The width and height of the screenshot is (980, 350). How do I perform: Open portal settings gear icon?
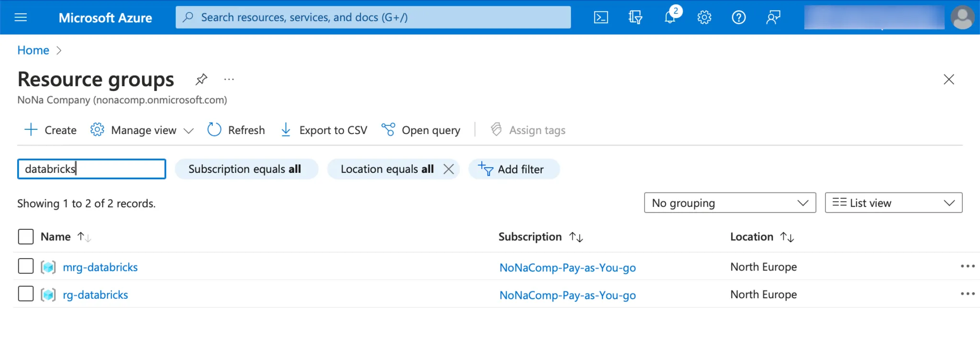click(704, 18)
